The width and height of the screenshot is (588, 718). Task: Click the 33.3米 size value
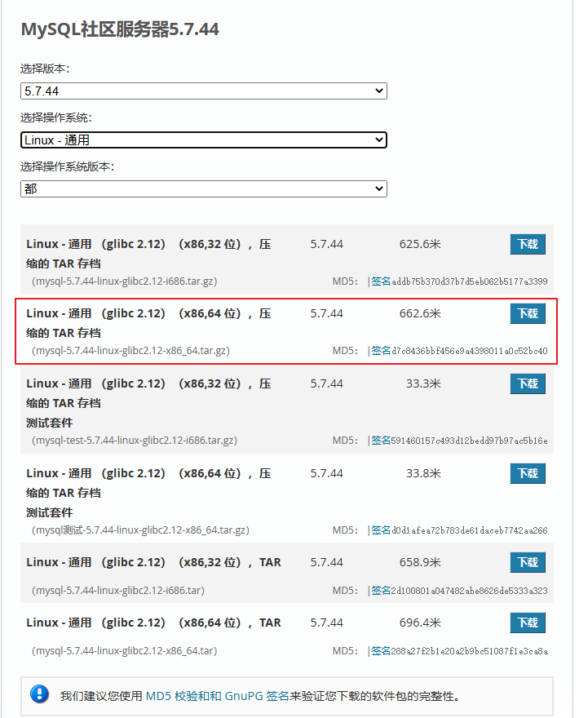[424, 383]
